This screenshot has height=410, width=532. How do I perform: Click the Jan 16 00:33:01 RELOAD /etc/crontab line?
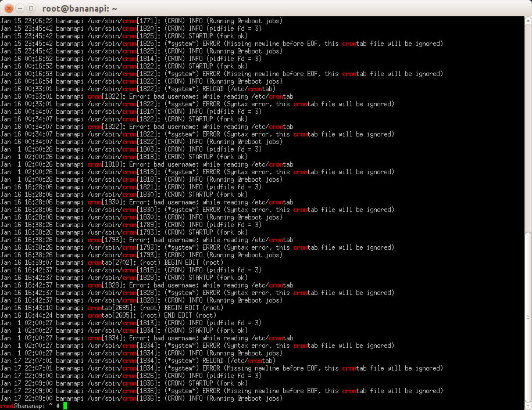point(138,89)
